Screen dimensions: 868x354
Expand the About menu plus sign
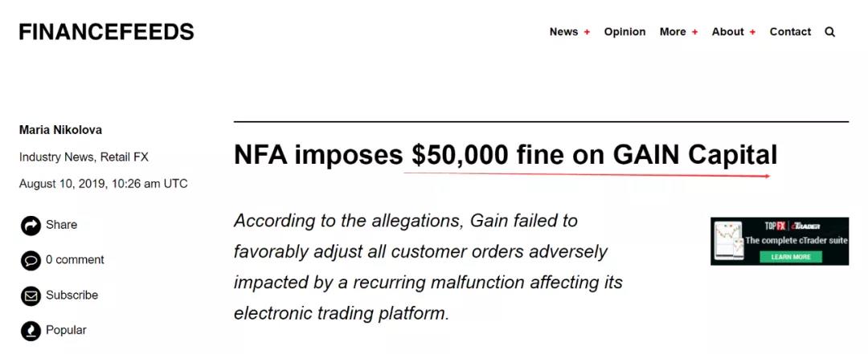point(752,32)
